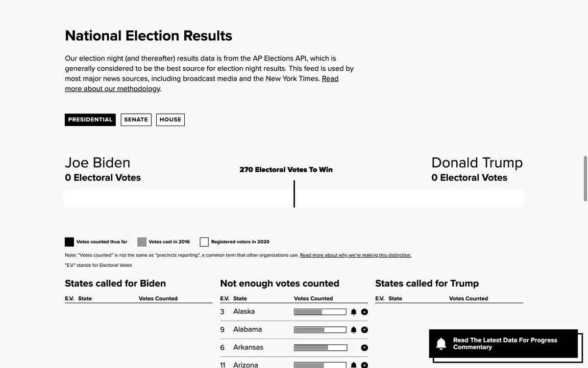
Task: Switch to the Senate results tab
Action: 136,120
